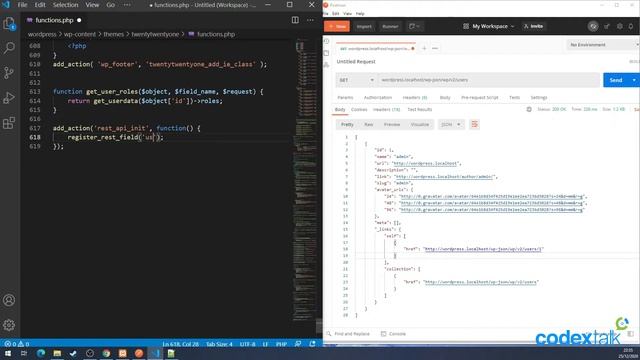Switch to the functions.php editor tab

pos(53,20)
